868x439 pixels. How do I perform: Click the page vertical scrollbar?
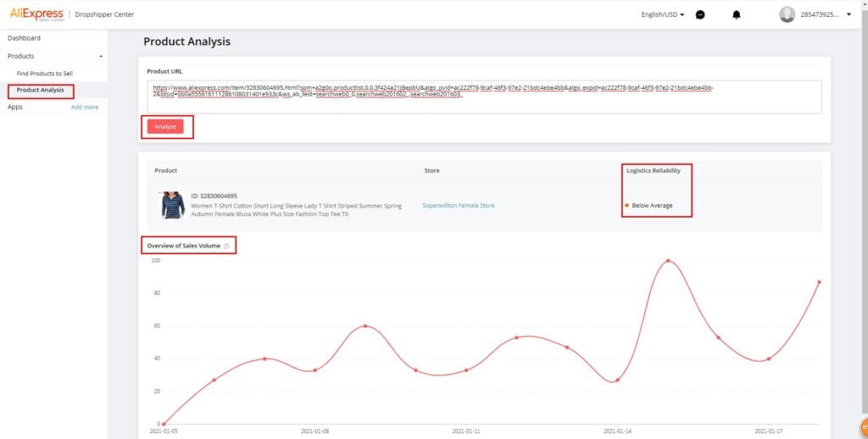click(865, 210)
